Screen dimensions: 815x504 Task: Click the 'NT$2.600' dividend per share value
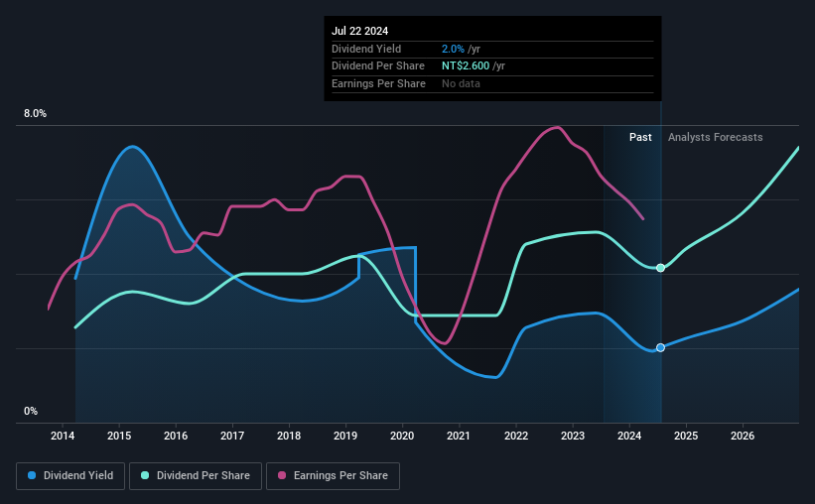pyautogui.click(x=466, y=66)
